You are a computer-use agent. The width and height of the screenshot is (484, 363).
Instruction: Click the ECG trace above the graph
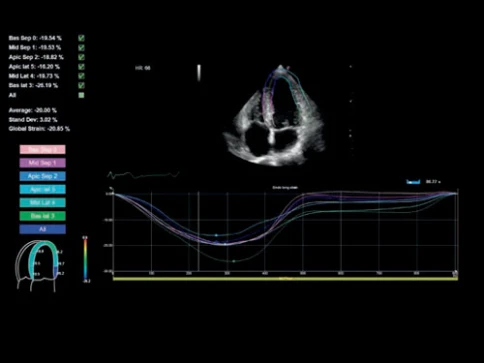pyautogui.click(x=143, y=175)
